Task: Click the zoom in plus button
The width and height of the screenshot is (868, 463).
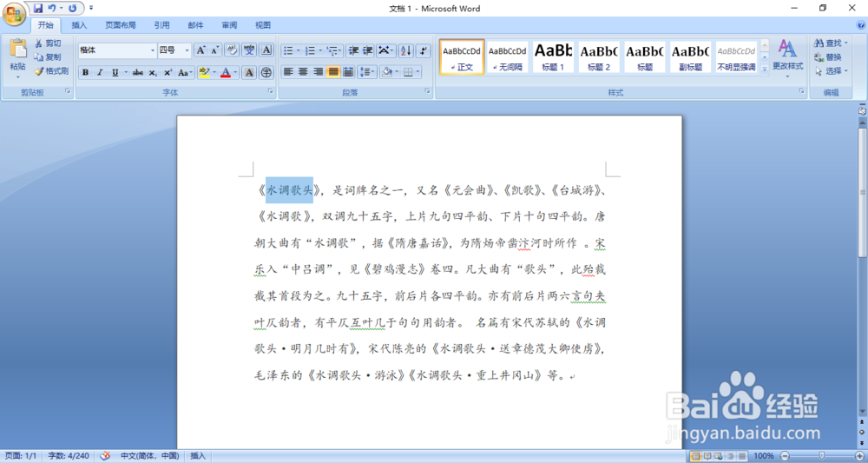Action: click(858, 456)
